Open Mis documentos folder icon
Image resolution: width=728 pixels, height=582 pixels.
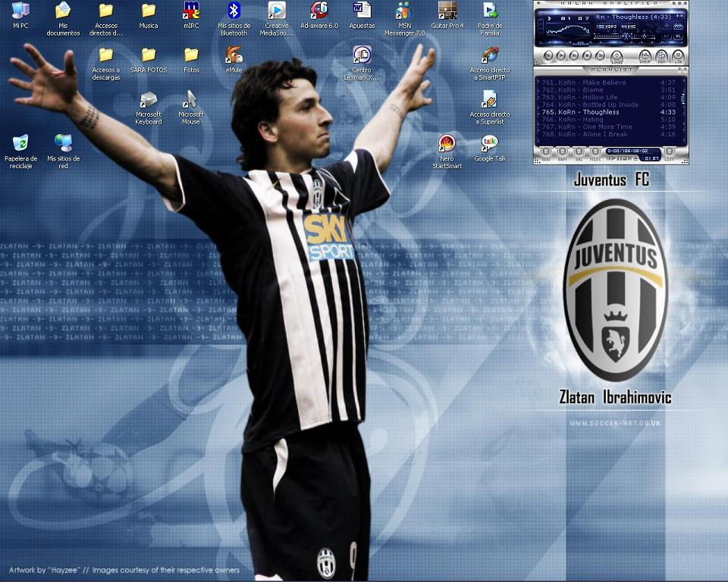pyautogui.click(x=63, y=18)
